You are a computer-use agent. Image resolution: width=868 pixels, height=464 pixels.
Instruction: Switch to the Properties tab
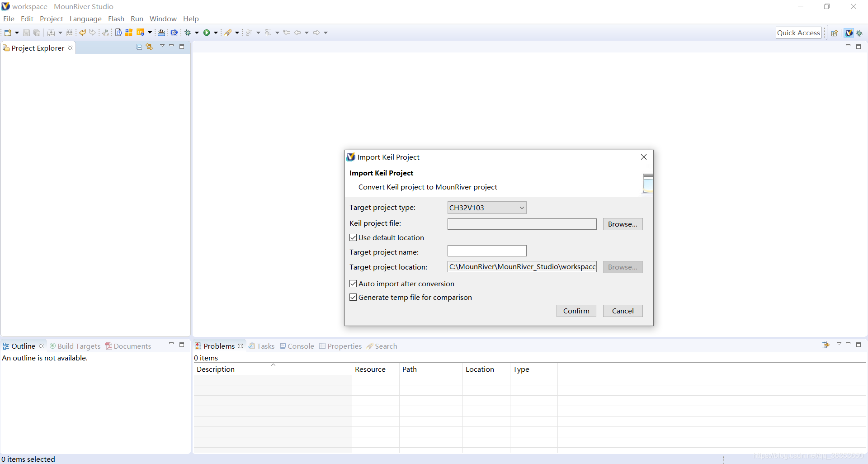[x=340, y=346]
